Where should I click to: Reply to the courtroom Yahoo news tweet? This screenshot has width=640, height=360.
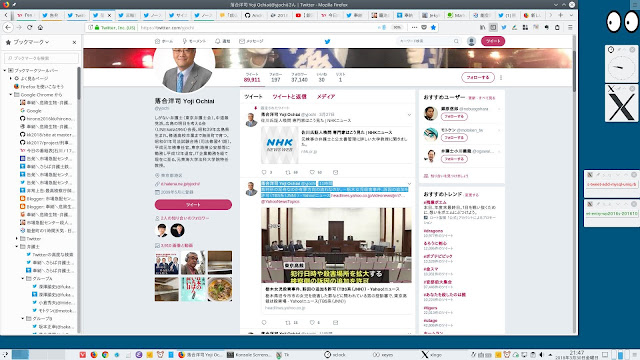point(264,322)
